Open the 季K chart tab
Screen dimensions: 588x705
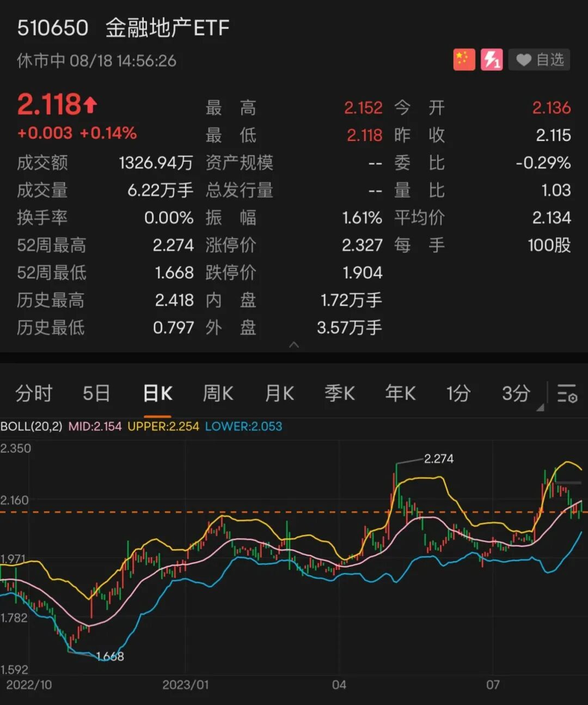340,393
